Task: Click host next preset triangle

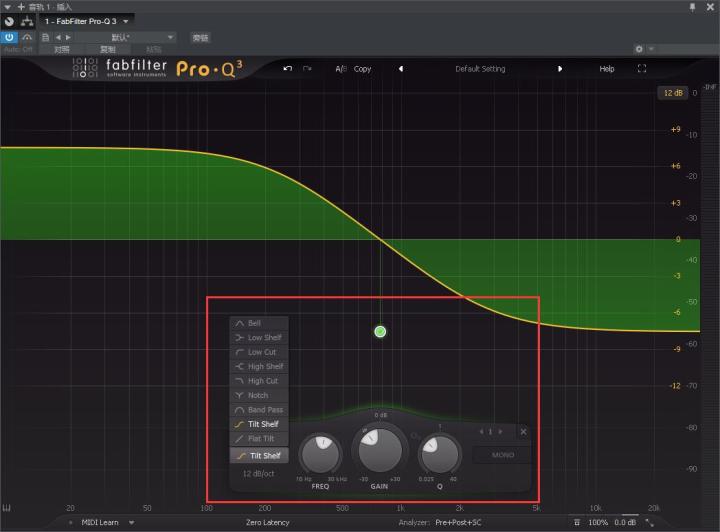Action: (x=68, y=37)
